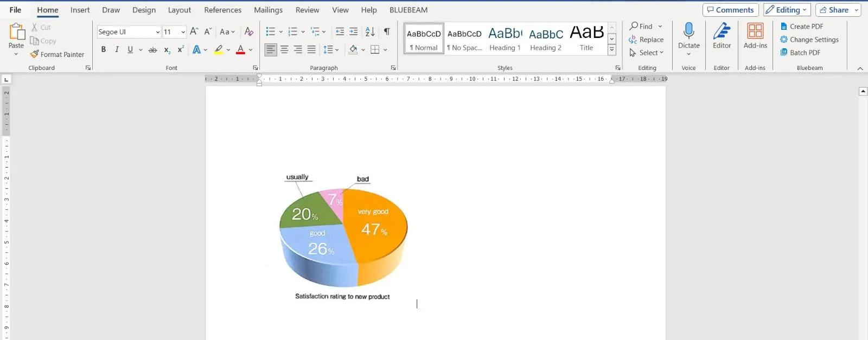Open Change Case Aa dropdown

pos(227,32)
